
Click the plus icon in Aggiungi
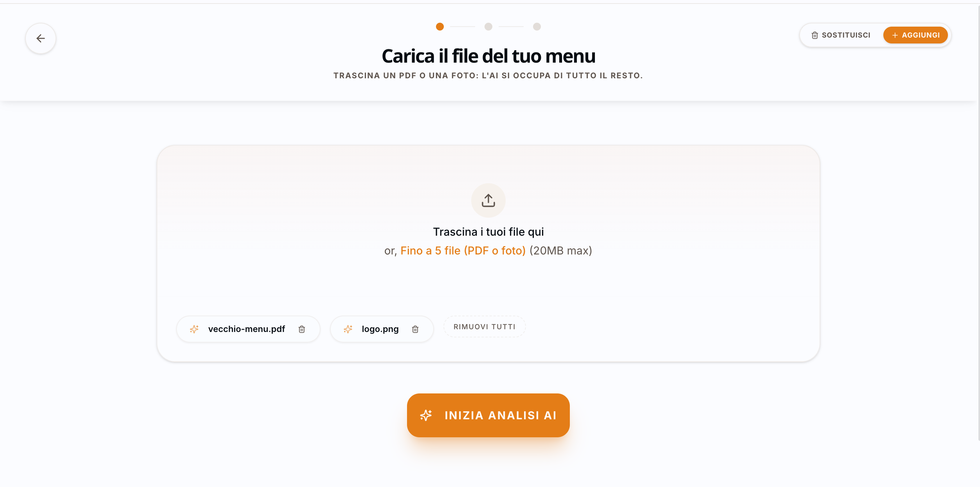[x=895, y=35]
